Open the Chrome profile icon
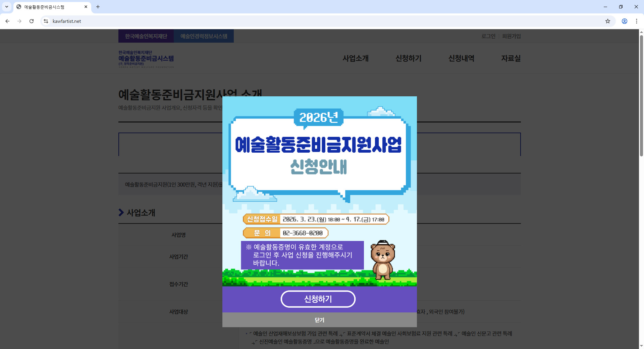 (625, 21)
